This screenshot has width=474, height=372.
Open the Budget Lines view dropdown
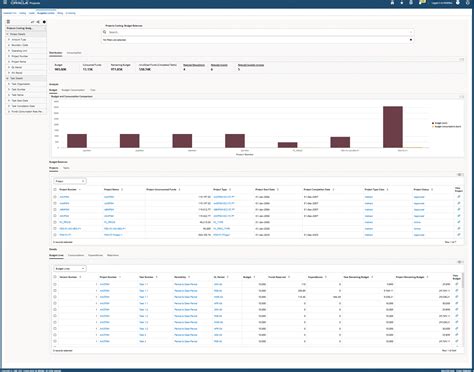click(x=70, y=268)
